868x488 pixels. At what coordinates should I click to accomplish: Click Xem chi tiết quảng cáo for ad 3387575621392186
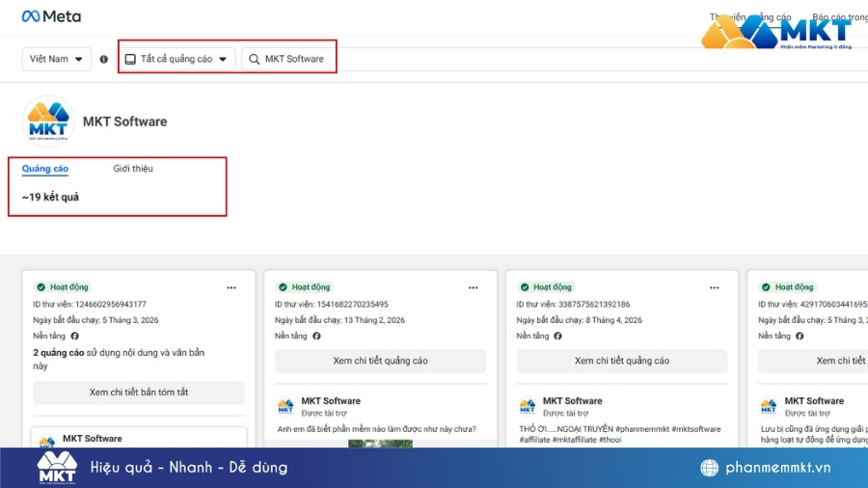point(622,361)
